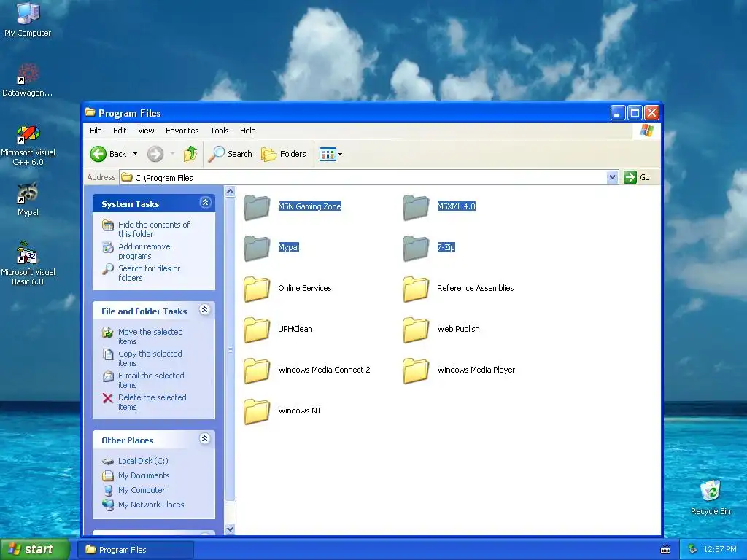Click inside the C:\Program Files address field
The image size is (747, 560).
tap(363, 177)
